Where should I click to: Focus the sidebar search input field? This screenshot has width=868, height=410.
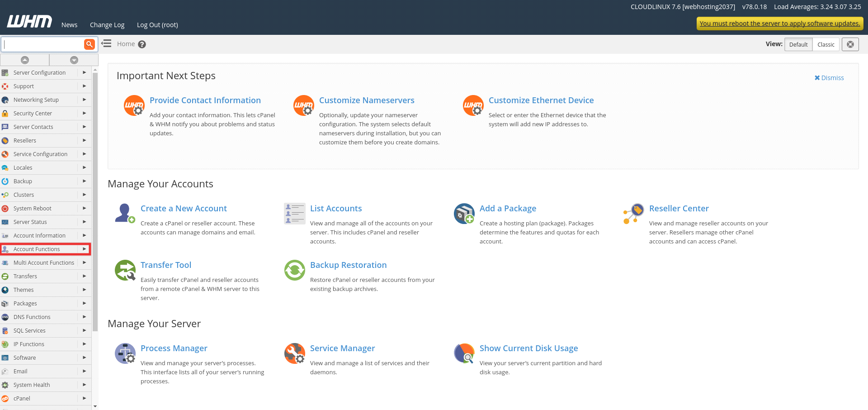(43, 44)
